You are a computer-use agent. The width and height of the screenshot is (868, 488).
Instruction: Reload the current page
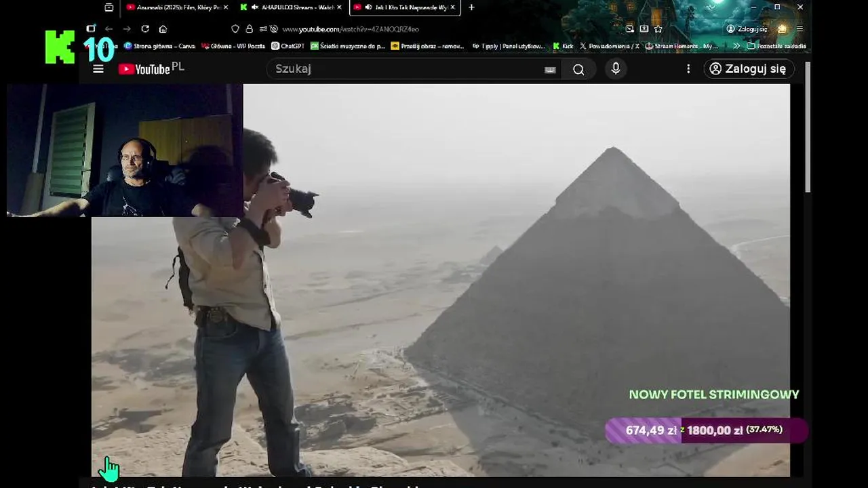coord(145,29)
